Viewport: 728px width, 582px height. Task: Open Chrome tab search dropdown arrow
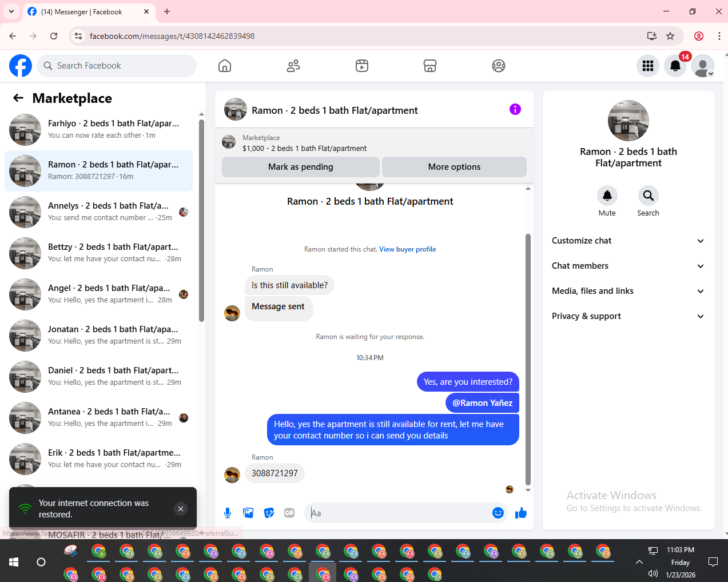point(11,11)
